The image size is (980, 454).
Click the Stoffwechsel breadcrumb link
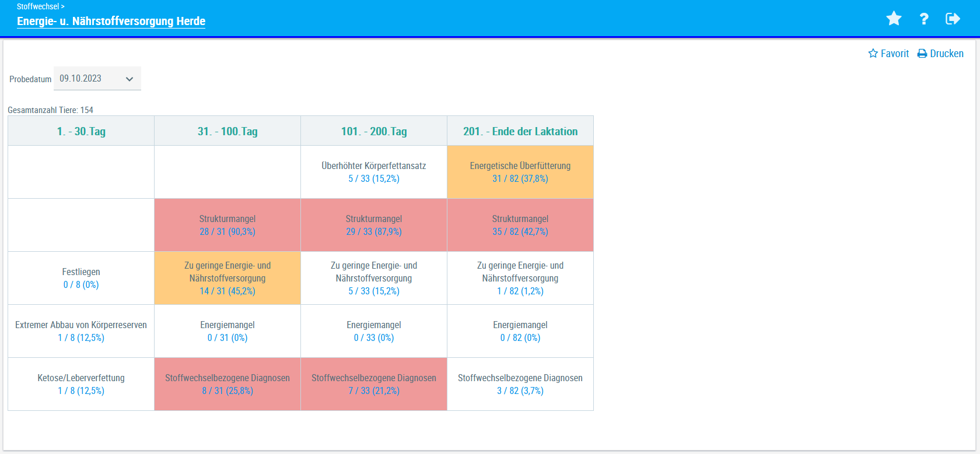(x=38, y=6)
